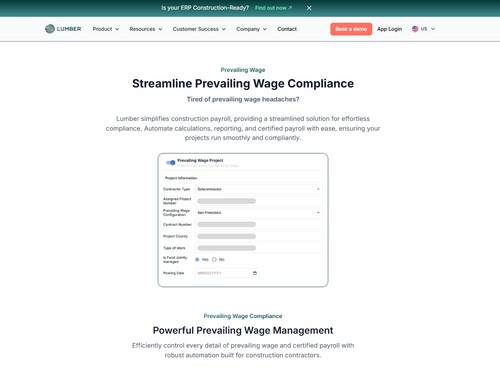The image size is (500, 367).
Task: Open the US region selector chevron
Action: [x=433, y=29]
